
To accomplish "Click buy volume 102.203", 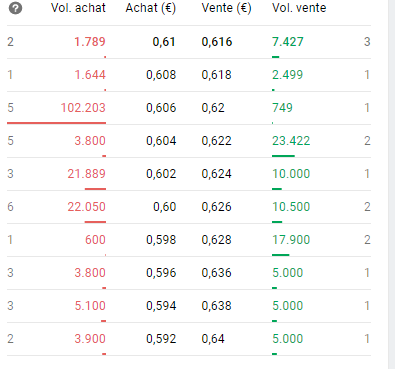I will coord(83,108).
